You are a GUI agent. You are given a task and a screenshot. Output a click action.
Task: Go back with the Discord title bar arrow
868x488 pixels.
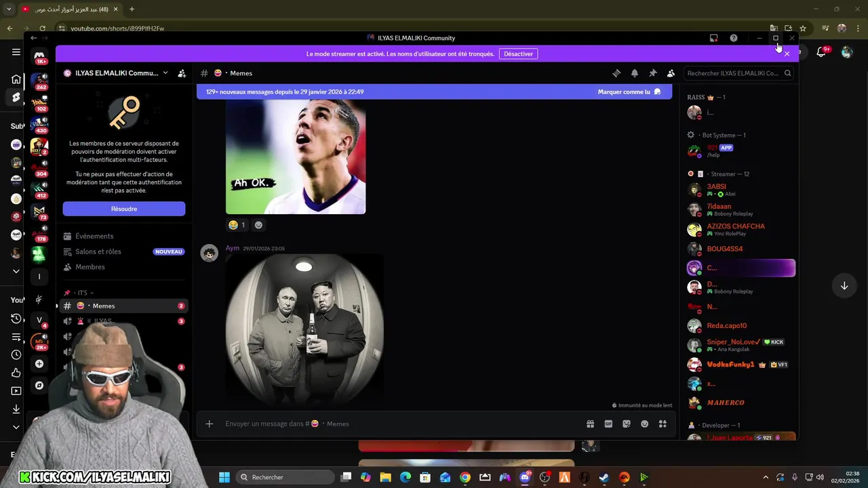click(33, 38)
